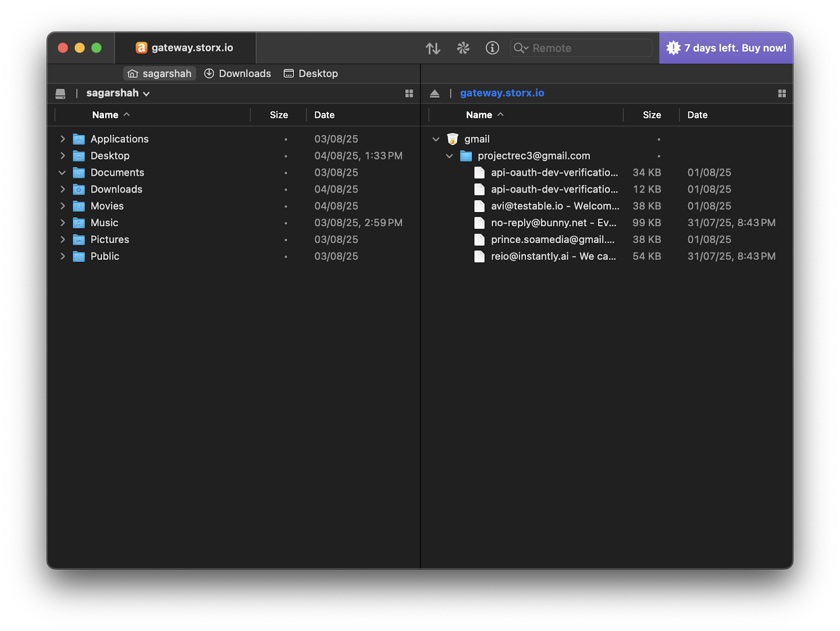Image resolution: width=840 pixels, height=631 pixels.
Task: Select the 12 KB api-oauth-dev-verificatio file icon
Action: [479, 190]
